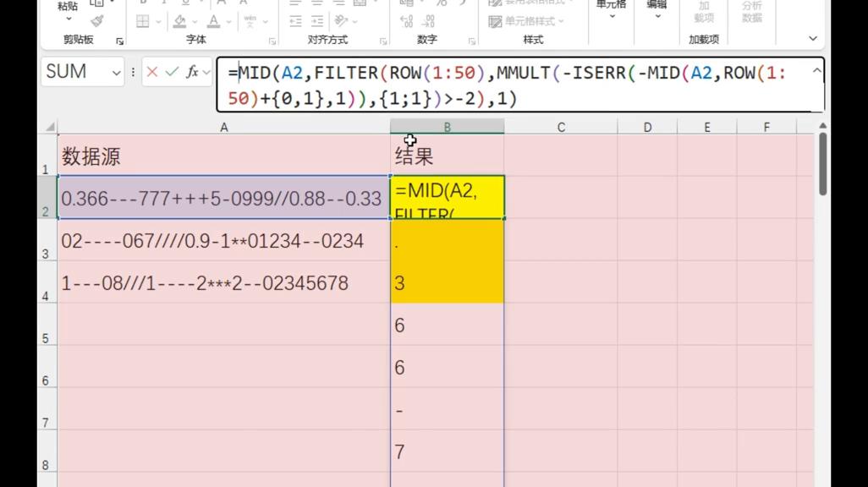Screen dimensions: 868x487
Task: Open the Orientation dropdown arrow
Action: [354, 22]
